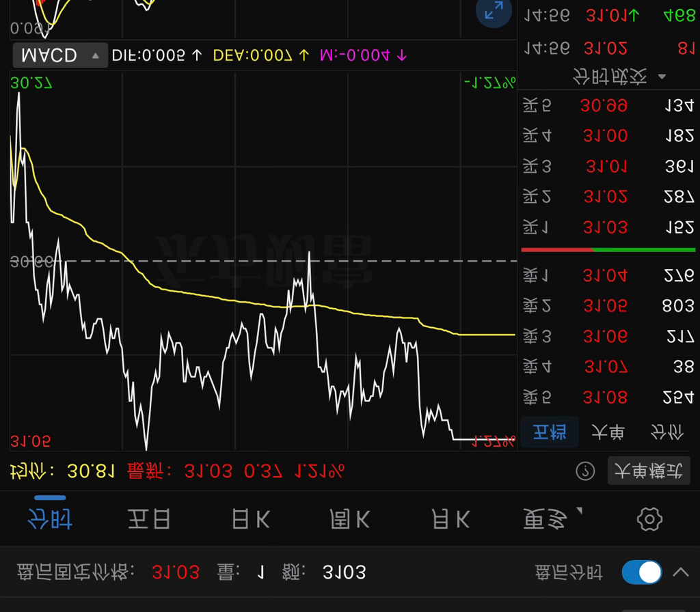The height and width of the screenshot is (612, 700).
Task: Click the 均价 average price label
Action: (x=31, y=471)
